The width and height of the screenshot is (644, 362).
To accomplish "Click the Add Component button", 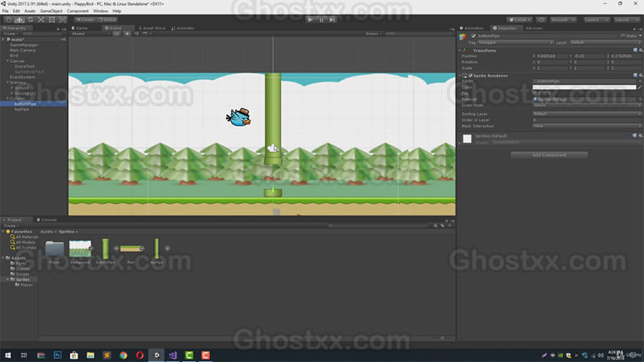I will pyautogui.click(x=549, y=155).
